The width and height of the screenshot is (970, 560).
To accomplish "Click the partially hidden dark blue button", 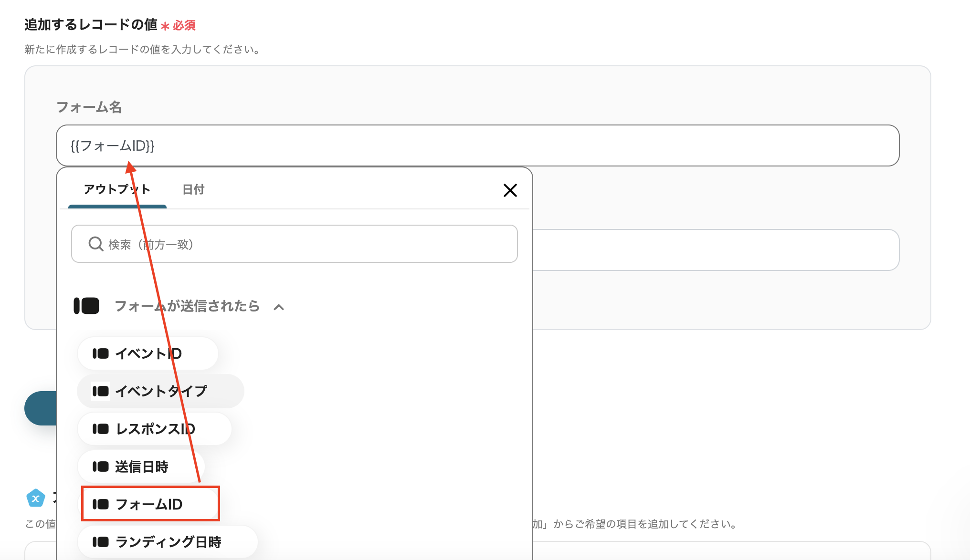I will point(41,408).
